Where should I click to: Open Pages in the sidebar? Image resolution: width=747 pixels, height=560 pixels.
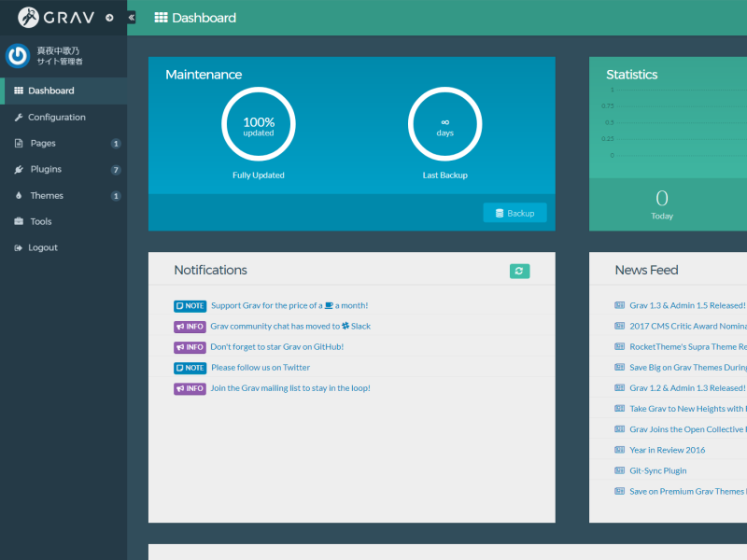(x=63, y=144)
